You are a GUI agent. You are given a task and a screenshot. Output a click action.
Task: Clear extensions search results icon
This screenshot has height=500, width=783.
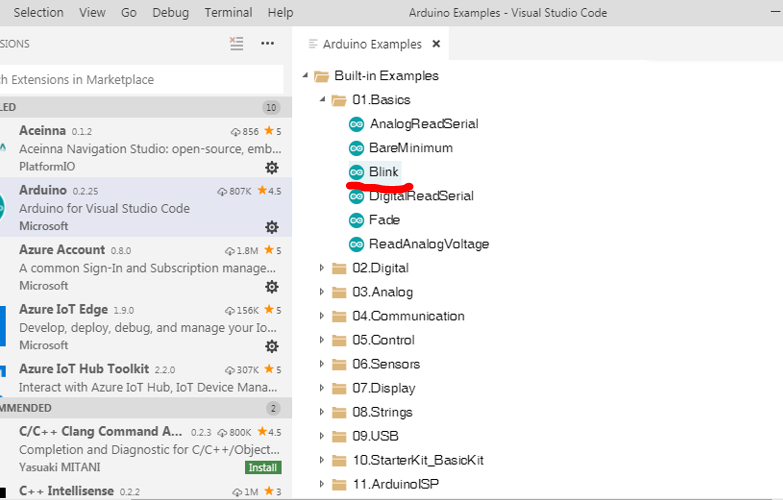(237, 43)
